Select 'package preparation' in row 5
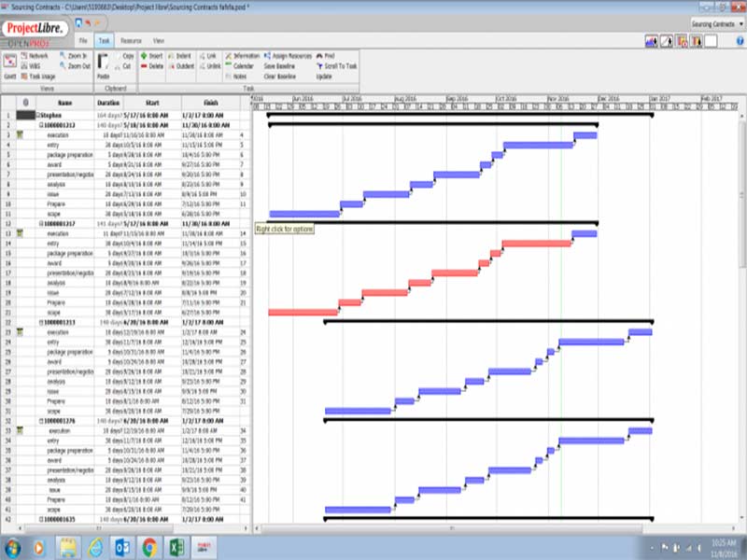The width and height of the screenshot is (747, 560). click(70, 155)
